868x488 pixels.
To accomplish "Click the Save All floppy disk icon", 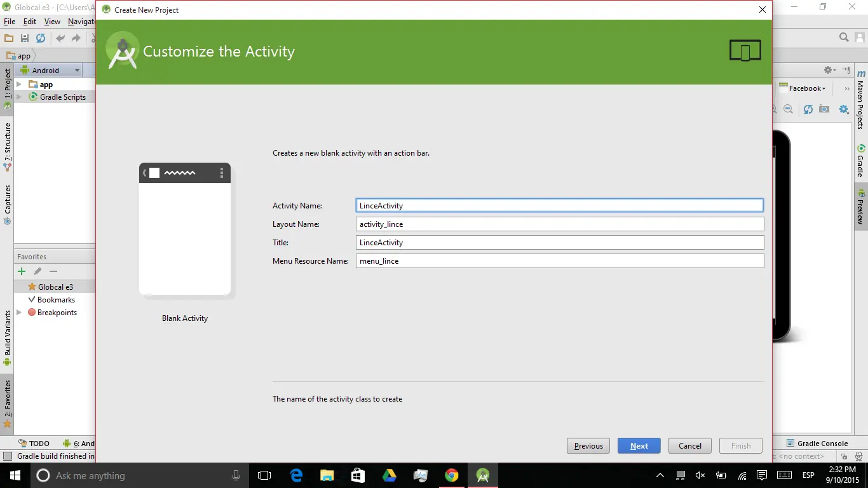I will tap(25, 38).
